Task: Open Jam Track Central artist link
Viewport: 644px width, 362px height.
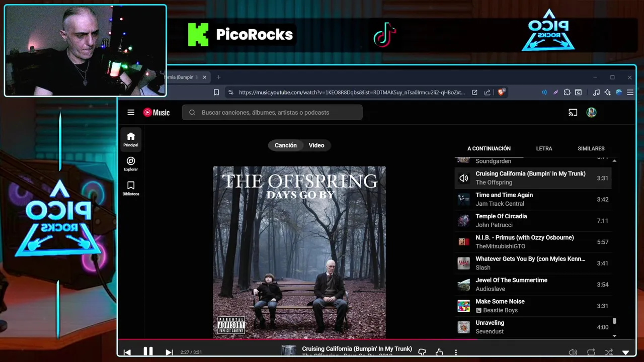Action: (x=500, y=204)
